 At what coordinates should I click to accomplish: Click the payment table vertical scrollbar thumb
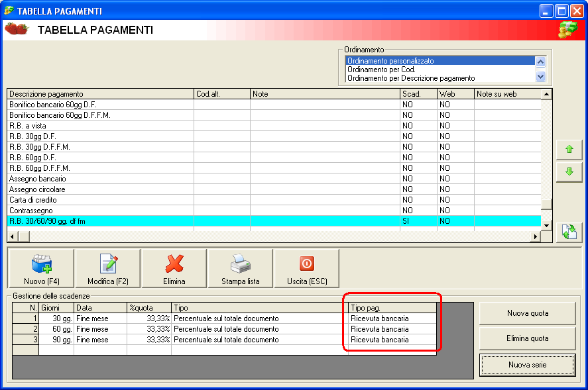pyautogui.click(x=546, y=204)
